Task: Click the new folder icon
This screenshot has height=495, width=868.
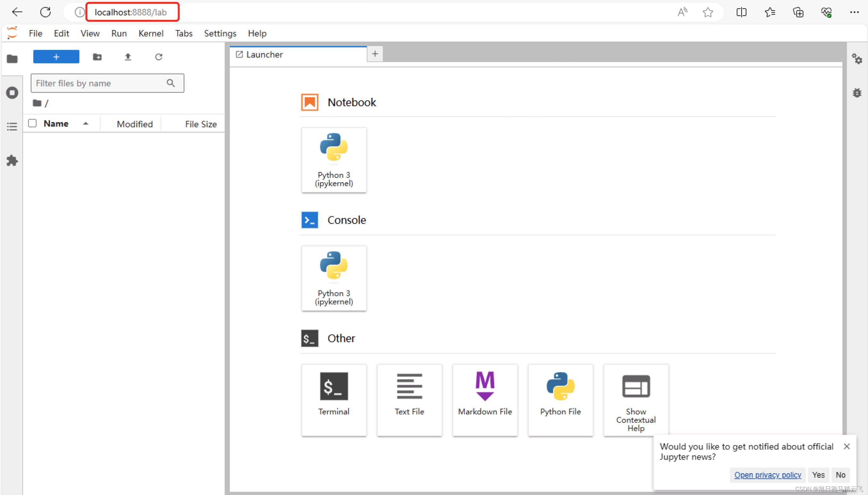Action: point(97,57)
